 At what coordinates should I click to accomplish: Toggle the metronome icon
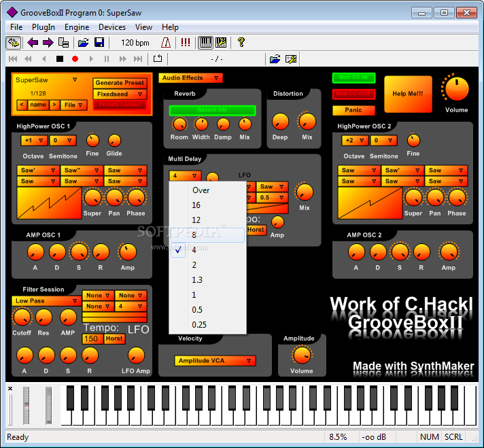point(166,43)
